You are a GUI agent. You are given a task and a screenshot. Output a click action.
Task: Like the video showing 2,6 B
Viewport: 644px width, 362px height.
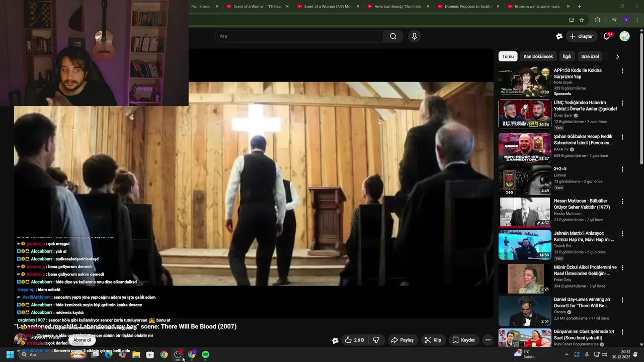click(x=354, y=340)
